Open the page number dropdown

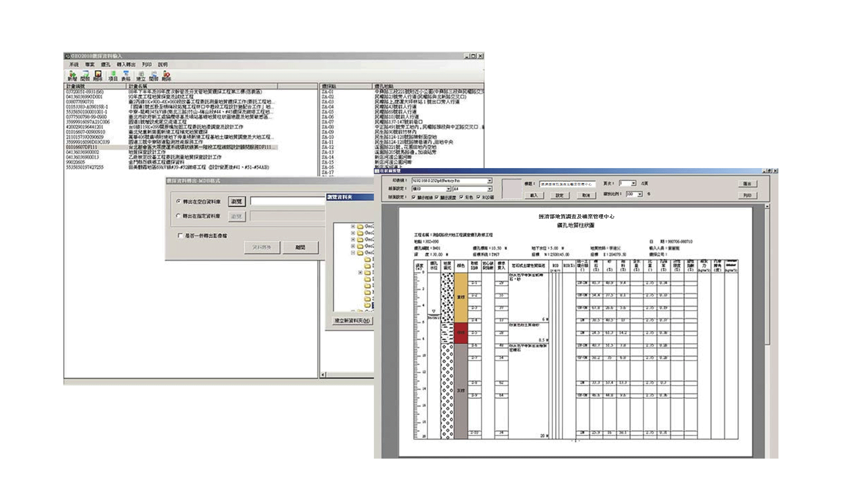pos(633,183)
